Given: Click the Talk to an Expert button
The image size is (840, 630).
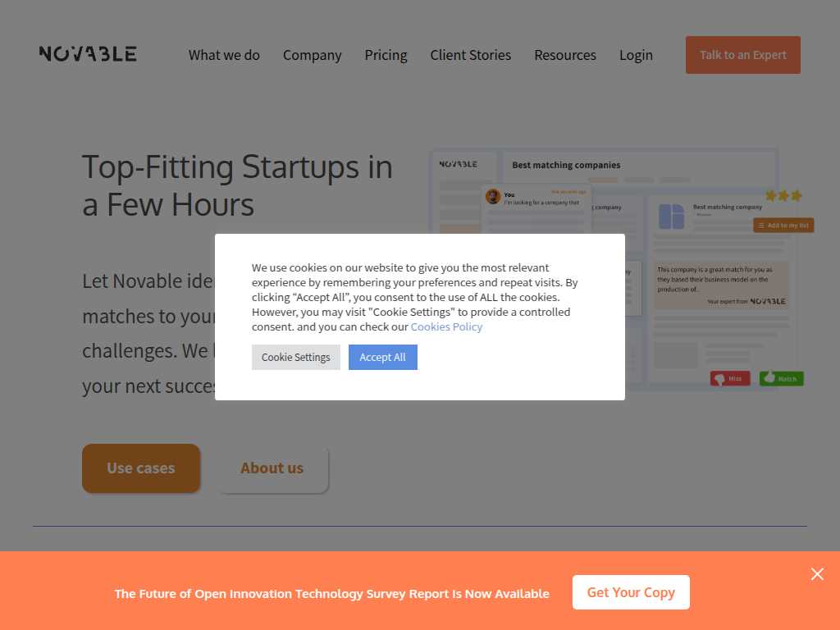Looking at the screenshot, I should coord(742,55).
